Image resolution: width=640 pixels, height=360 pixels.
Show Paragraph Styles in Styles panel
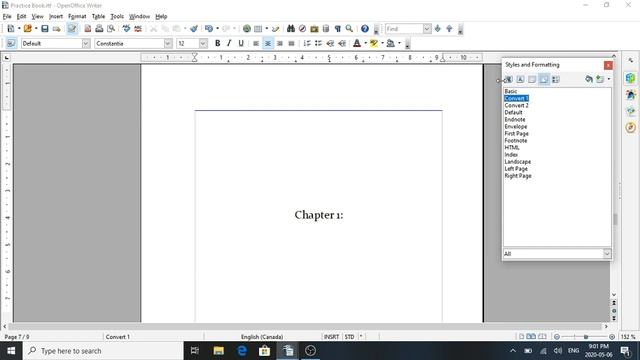509,79
